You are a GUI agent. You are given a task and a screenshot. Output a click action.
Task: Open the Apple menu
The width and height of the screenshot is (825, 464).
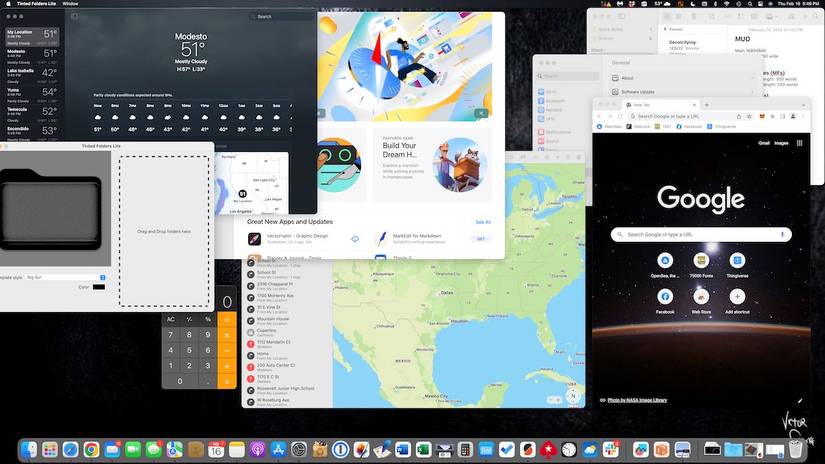coord(8,3)
